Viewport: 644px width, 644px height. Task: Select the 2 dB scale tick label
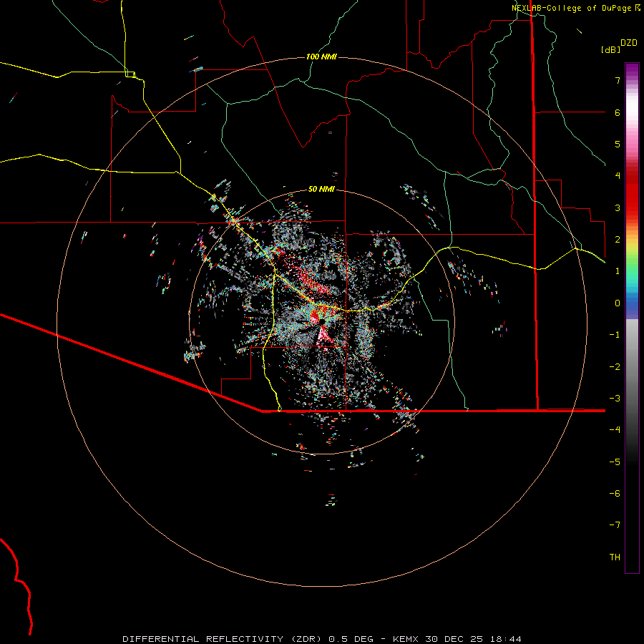coord(616,240)
